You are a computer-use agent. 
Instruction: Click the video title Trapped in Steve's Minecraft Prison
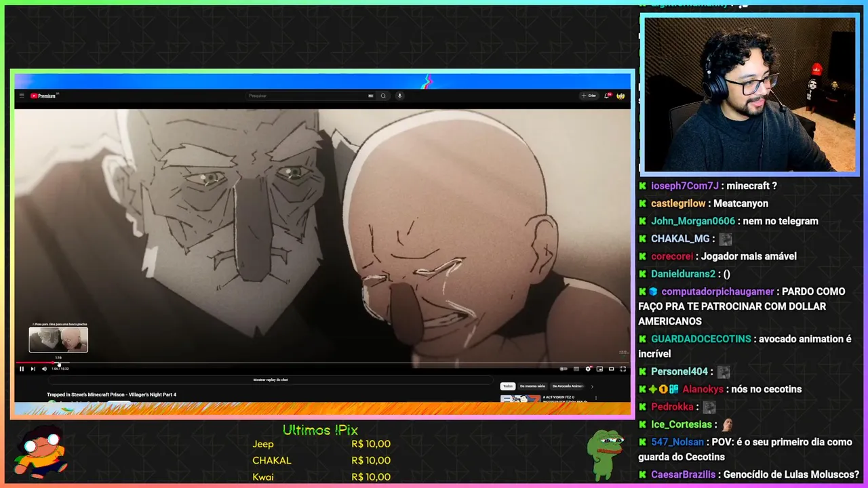point(111,394)
